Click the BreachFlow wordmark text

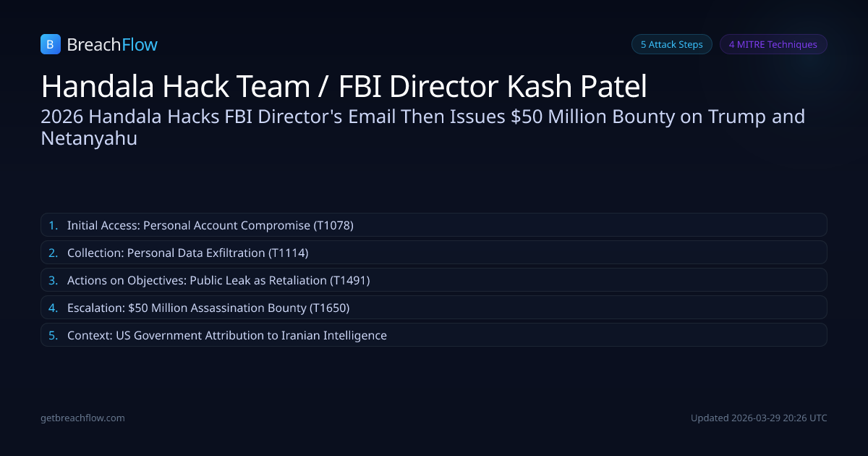[112, 45]
